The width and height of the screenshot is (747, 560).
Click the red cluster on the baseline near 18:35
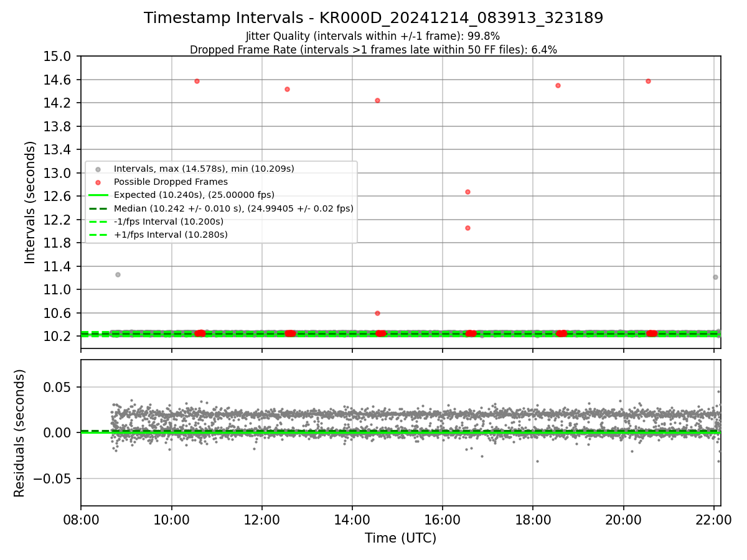click(x=561, y=334)
